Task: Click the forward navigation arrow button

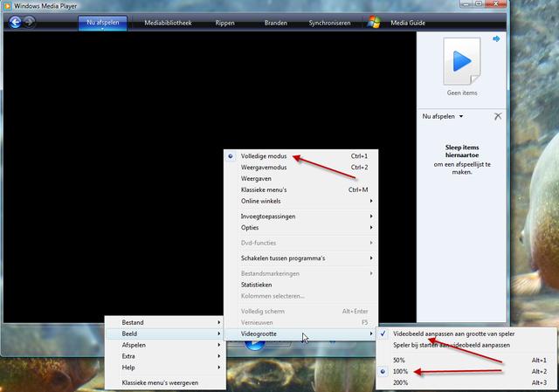Action: point(30,22)
